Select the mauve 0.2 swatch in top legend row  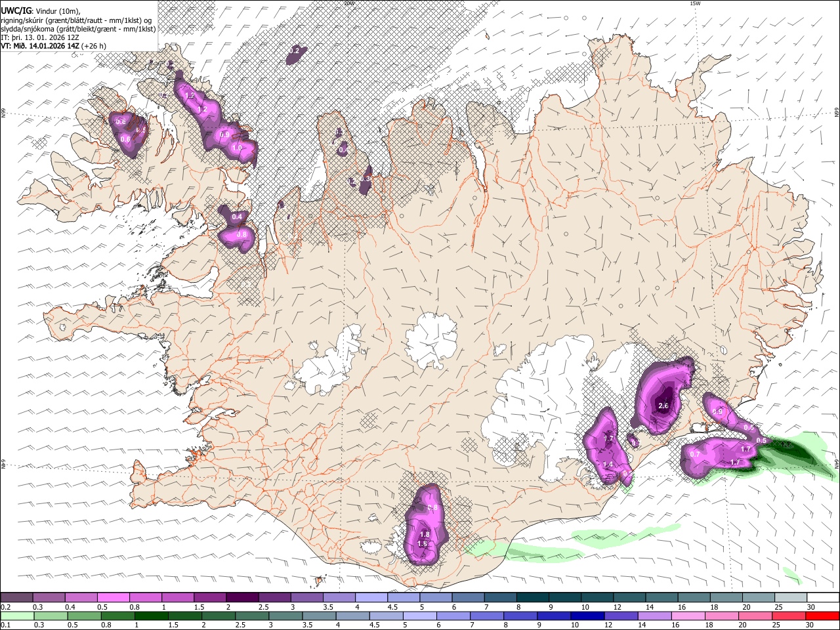[16, 598]
